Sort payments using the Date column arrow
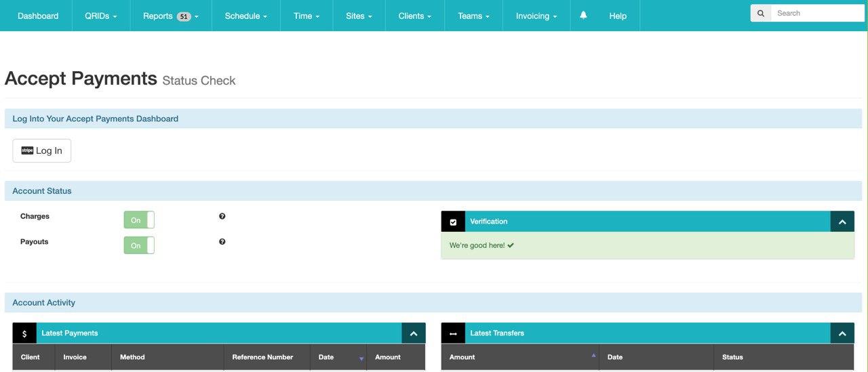 click(x=361, y=358)
